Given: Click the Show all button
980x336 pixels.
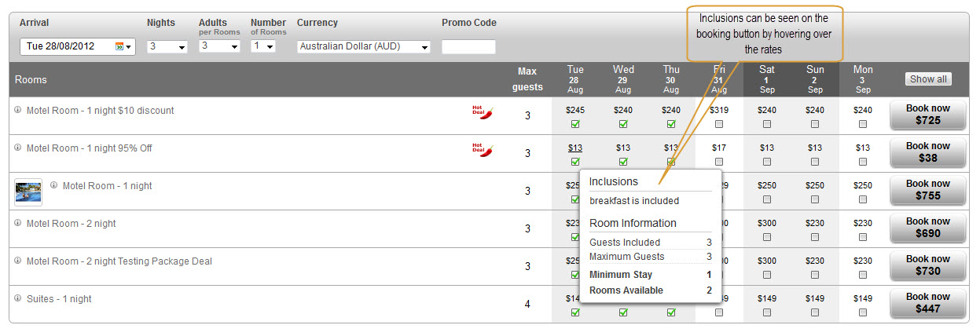Looking at the screenshot, I should coord(928,79).
